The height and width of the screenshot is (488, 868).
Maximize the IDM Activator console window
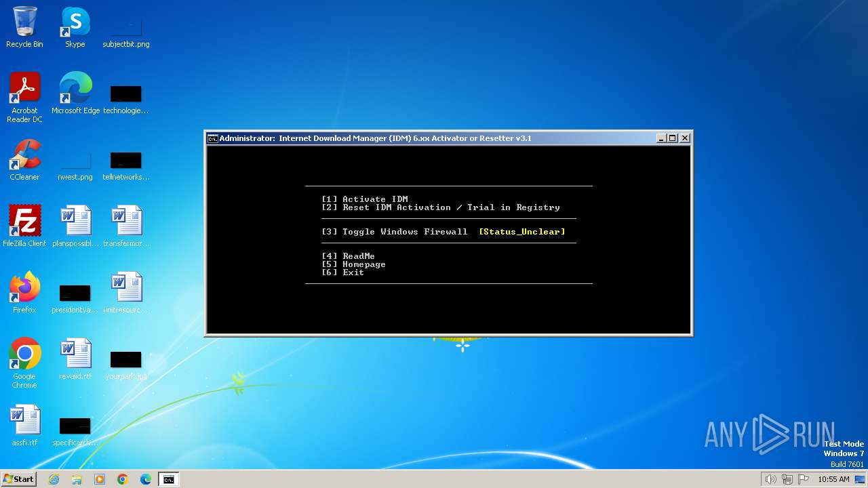click(673, 138)
